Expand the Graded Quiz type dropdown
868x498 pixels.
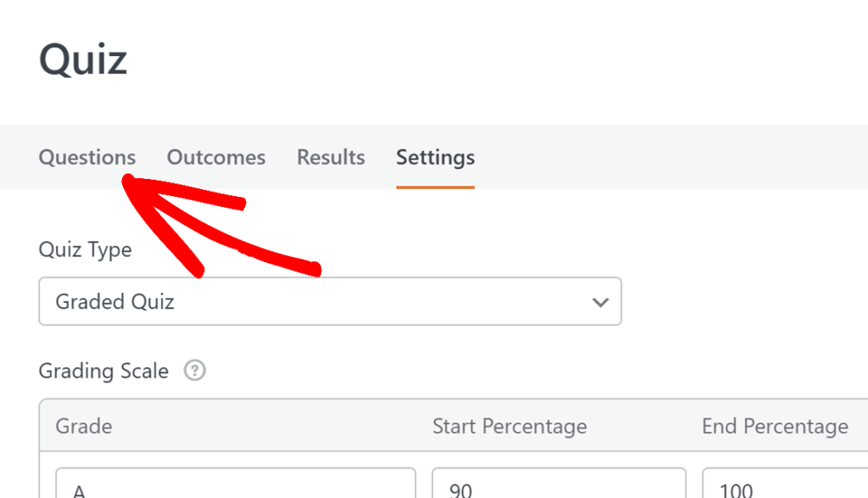point(330,301)
